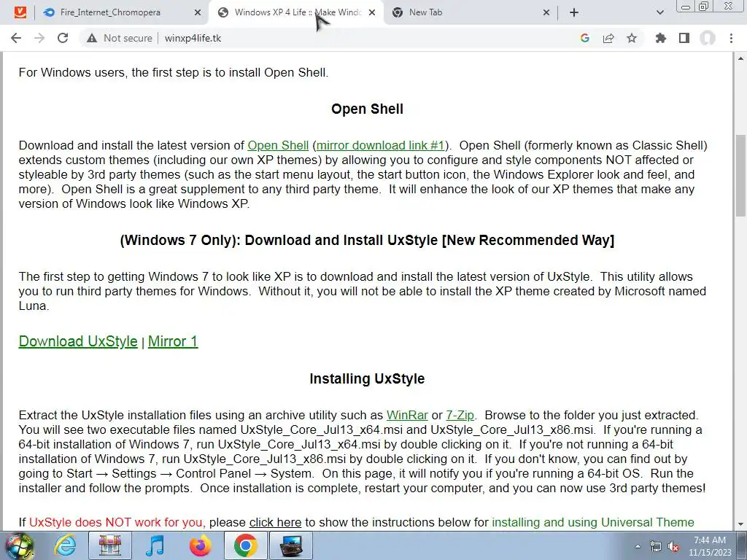The height and width of the screenshot is (560, 747).
Task: Bookmark this page with the star
Action: coord(632,38)
